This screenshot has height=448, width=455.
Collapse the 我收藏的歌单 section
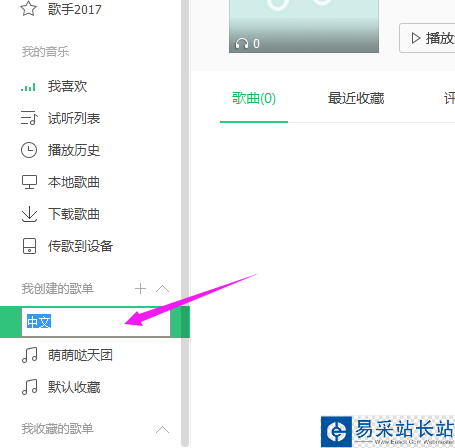(162, 429)
